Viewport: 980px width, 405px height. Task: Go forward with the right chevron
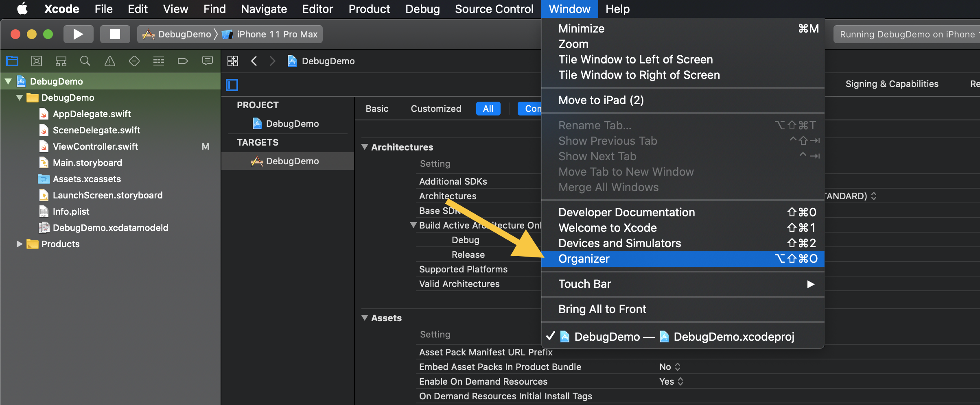pos(273,61)
